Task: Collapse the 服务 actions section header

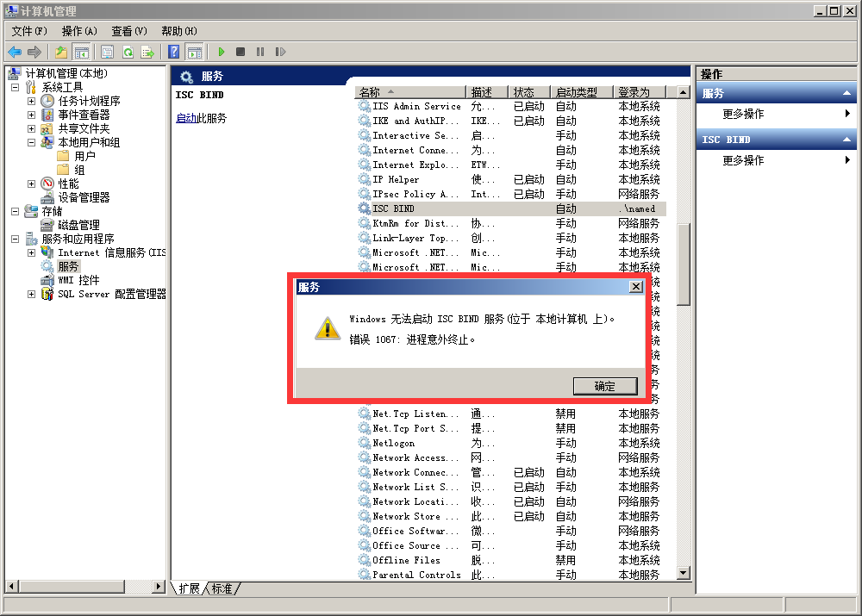Action: click(x=777, y=93)
